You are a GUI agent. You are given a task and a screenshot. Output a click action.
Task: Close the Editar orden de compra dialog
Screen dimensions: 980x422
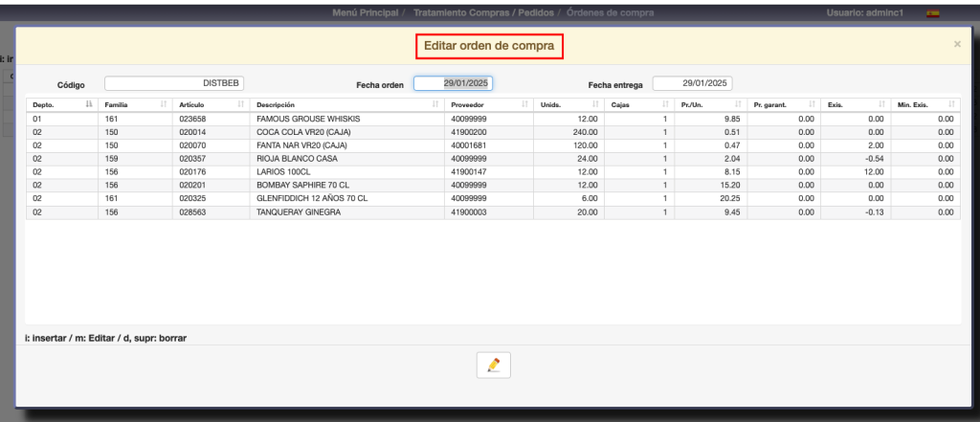[957, 44]
